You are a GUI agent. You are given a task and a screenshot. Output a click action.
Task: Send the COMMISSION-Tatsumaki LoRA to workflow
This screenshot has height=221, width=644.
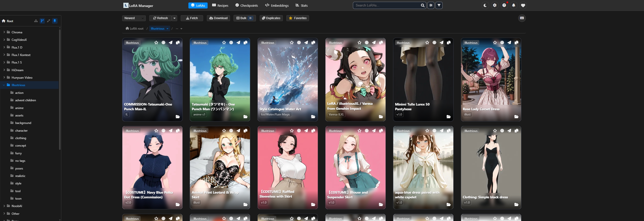pyautogui.click(x=170, y=43)
